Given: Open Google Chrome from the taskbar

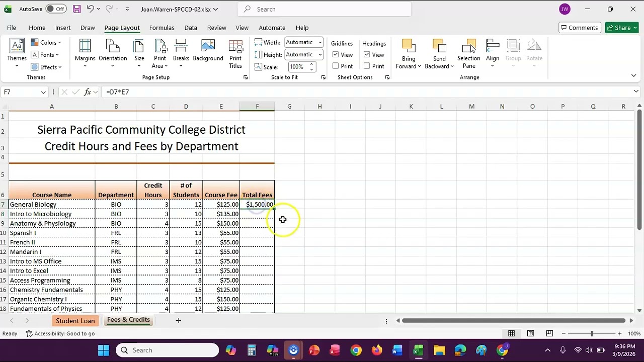Looking at the screenshot, I should point(356,350).
